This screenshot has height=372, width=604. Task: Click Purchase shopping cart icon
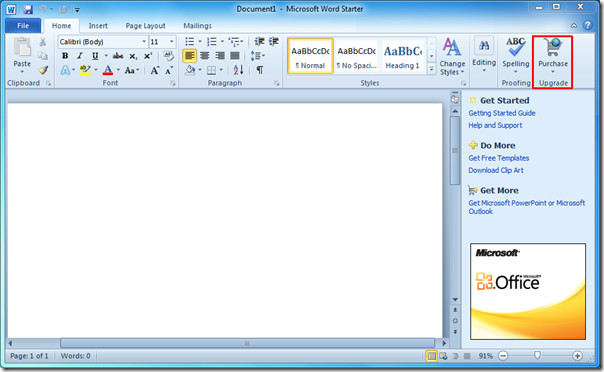[553, 47]
